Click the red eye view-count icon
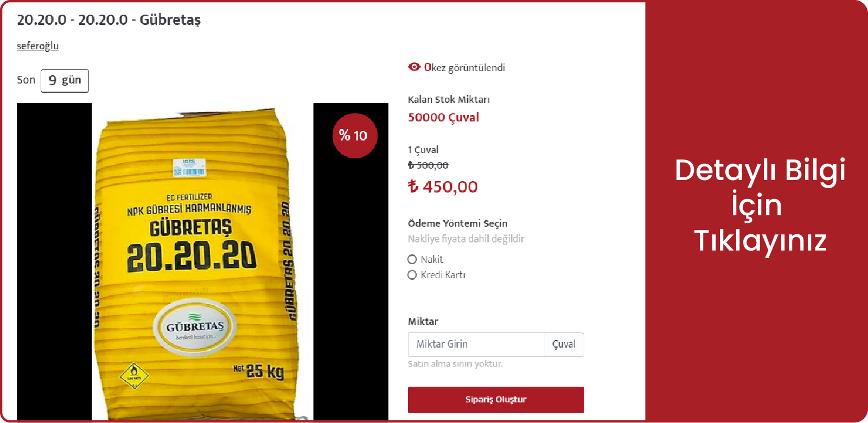This screenshot has height=423, width=868. tap(414, 67)
